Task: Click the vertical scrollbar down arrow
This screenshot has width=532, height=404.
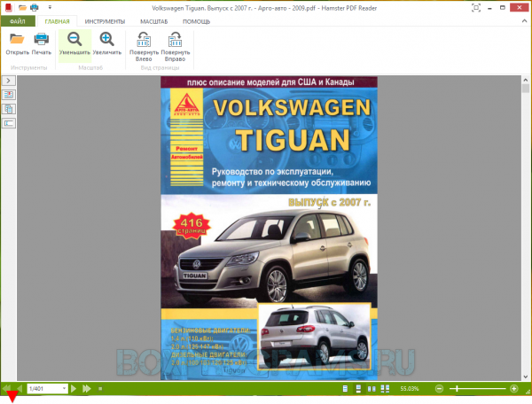Action: [x=525, y=377]
